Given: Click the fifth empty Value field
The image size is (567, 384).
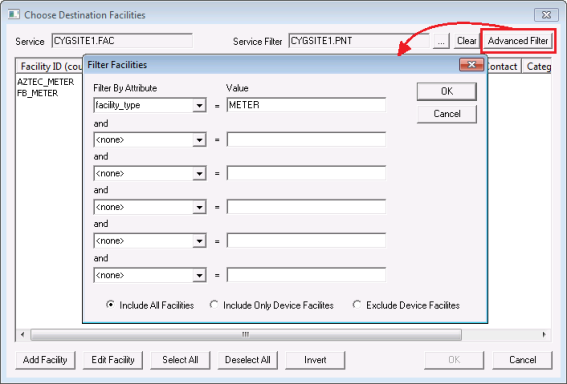Looking at the screenshot, I should pos(306,240).
